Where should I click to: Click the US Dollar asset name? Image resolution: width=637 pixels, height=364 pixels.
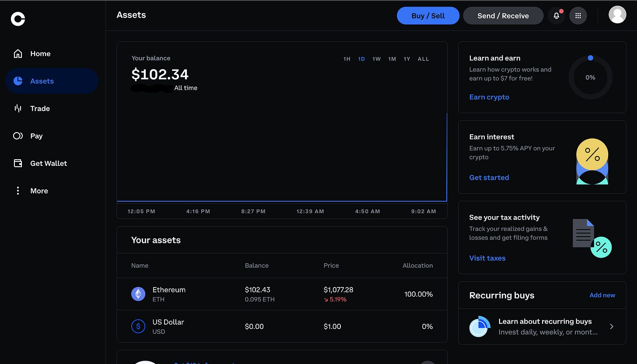[x=168, y=322]
